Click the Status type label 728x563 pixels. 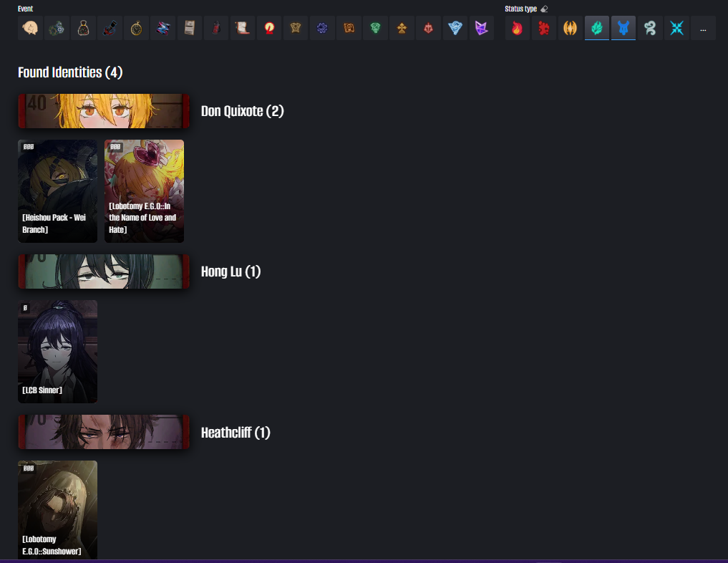(520, 9)
